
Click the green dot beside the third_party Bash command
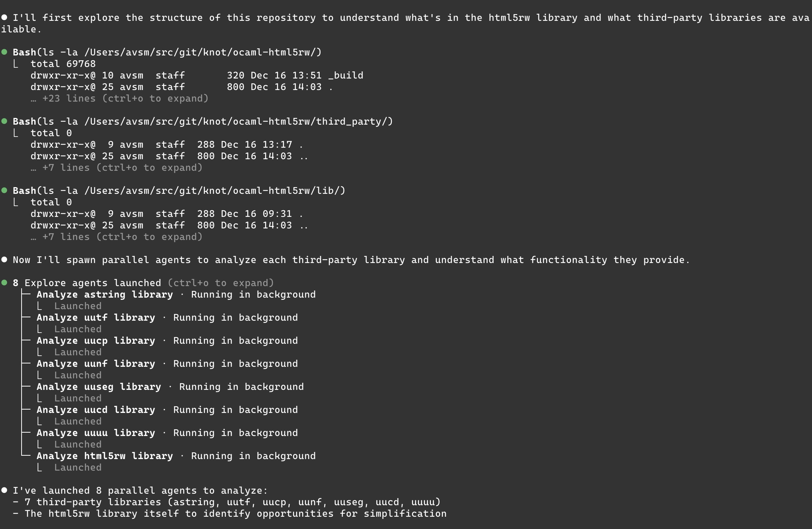(4, 121)
